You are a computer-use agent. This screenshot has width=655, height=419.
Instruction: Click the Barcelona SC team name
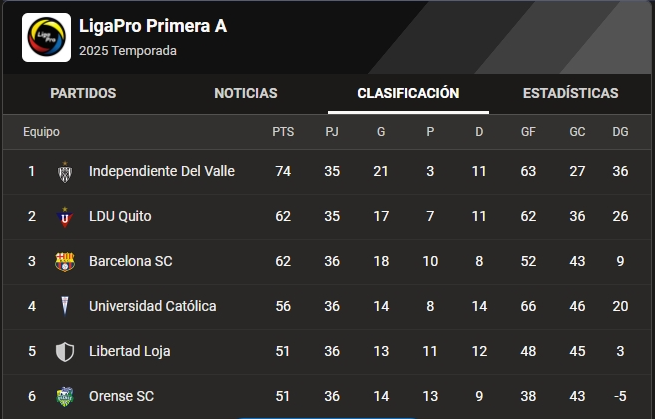coord(131,261)
